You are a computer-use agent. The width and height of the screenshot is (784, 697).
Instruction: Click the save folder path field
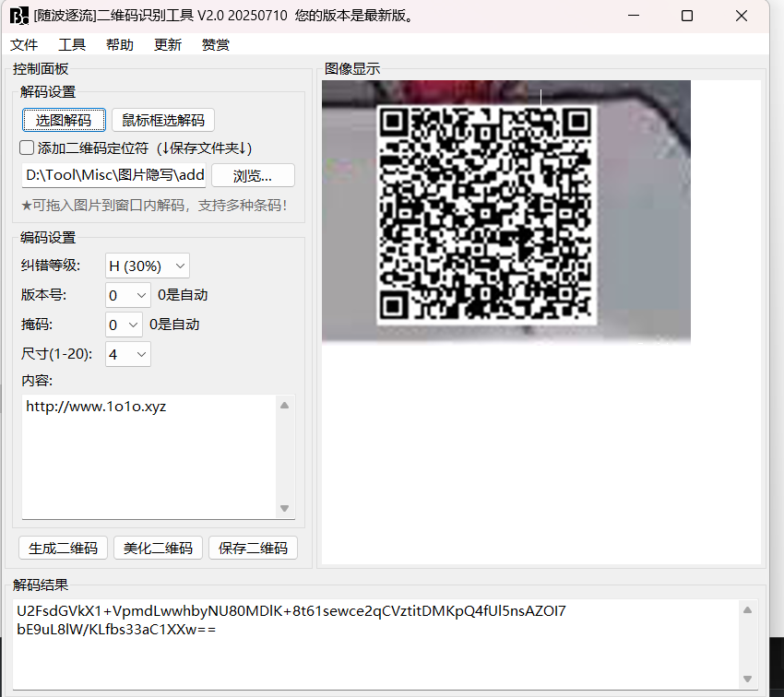tap(113, 176)
